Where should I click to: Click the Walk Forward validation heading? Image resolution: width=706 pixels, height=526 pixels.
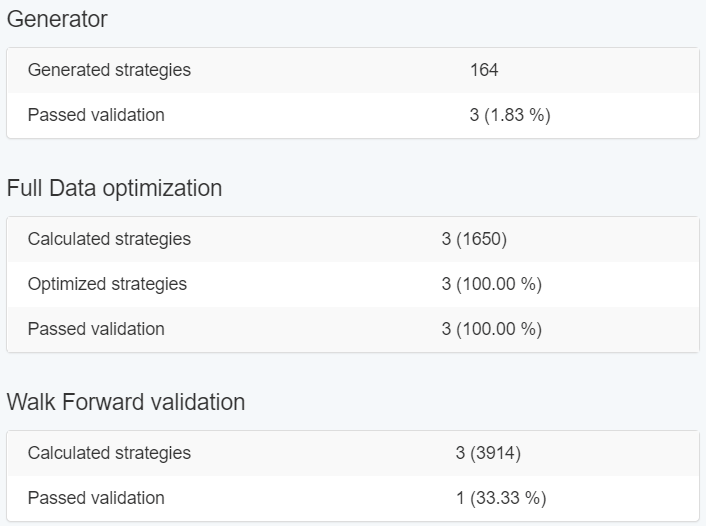[126, 402]
